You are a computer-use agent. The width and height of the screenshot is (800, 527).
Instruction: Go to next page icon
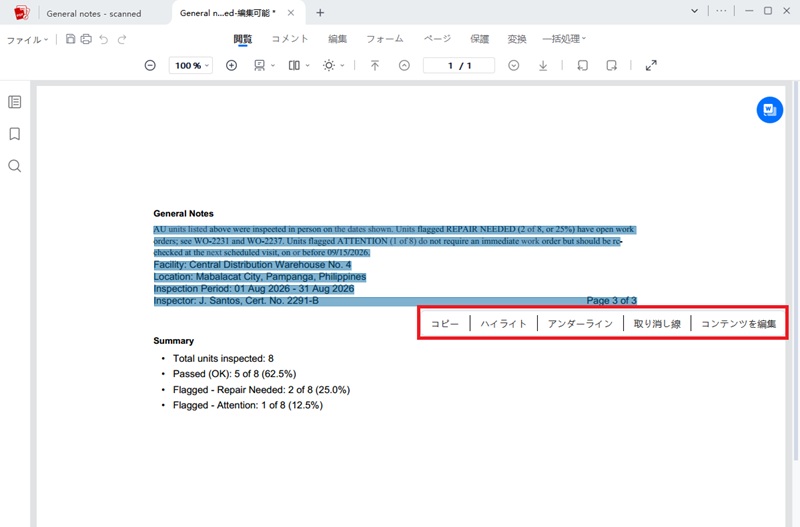[514, 65]
